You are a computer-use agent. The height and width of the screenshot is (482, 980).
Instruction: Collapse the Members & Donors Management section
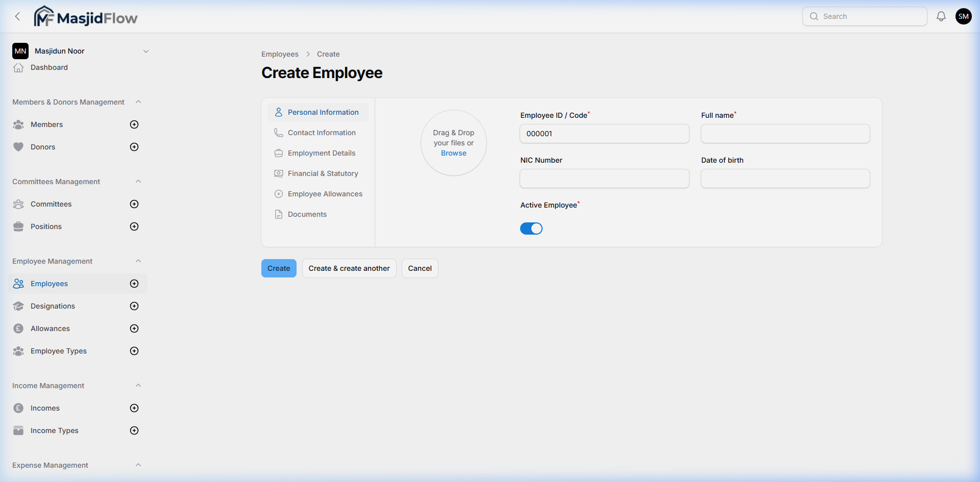[138, 102]
